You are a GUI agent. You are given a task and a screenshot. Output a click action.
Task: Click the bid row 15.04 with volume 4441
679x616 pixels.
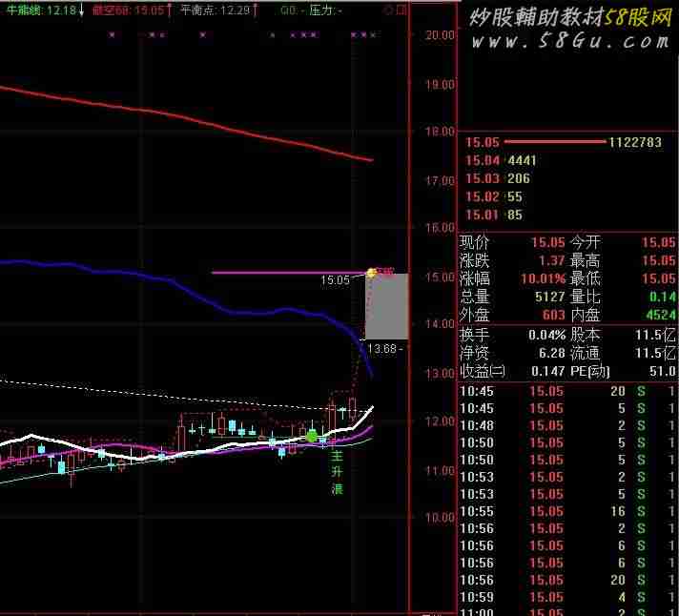[501, 160]
